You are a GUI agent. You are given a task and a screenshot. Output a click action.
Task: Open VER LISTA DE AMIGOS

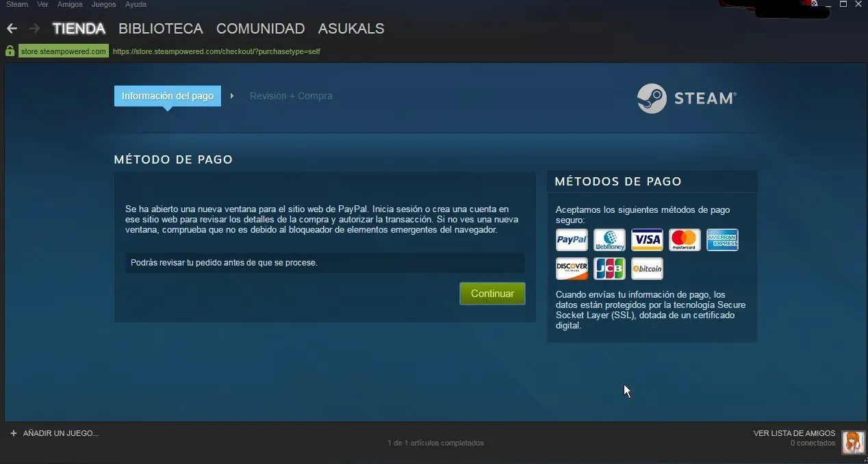[794, 433]
